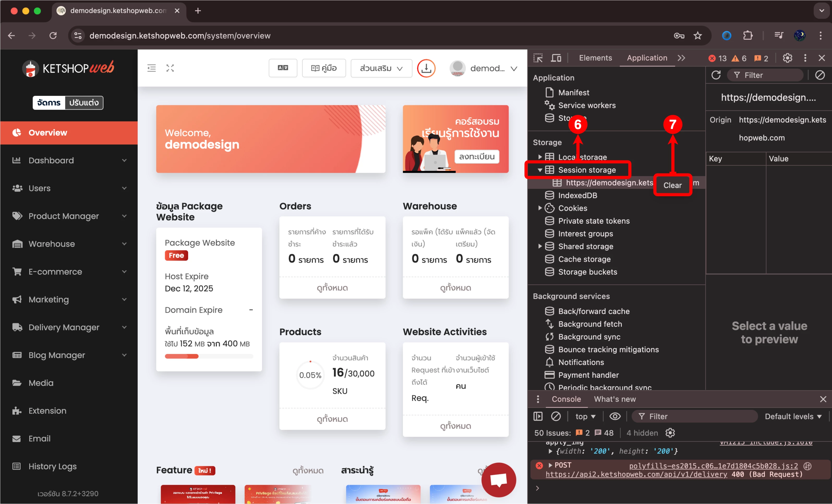The image size is (832, 504).
Task: Click the storage panel refresh icon
Action: (716, 75)
